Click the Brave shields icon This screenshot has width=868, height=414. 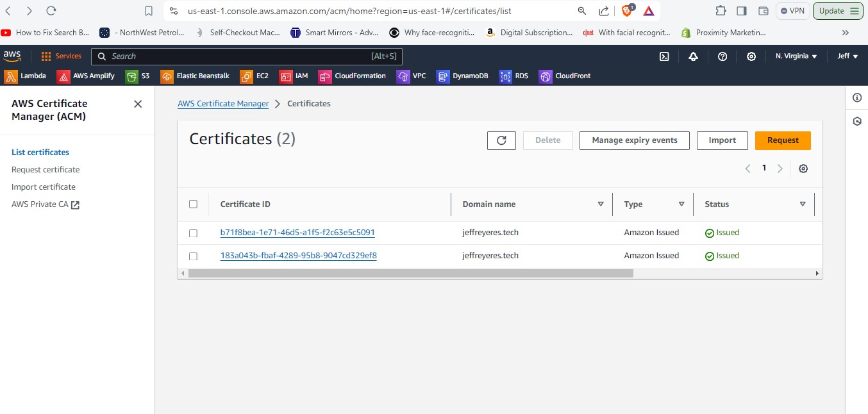tap(628, 10)
